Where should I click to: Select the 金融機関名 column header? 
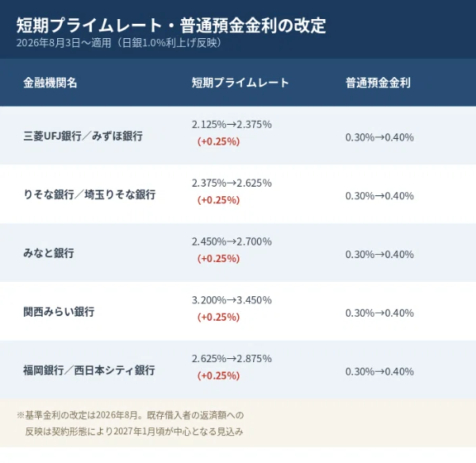pyautogui.click(x=51, y=83)
